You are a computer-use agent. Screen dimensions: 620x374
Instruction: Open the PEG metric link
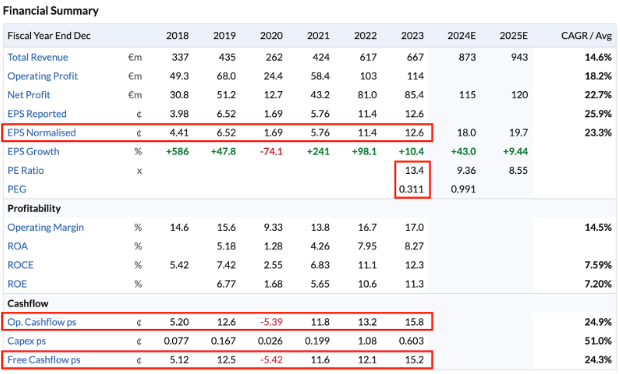(x=17, y=189)
